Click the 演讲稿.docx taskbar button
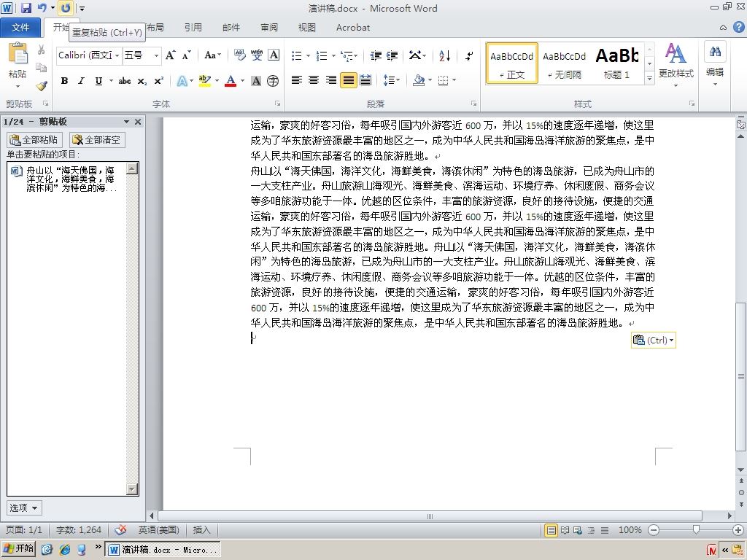Screen dimensions: 747x560 163,550
